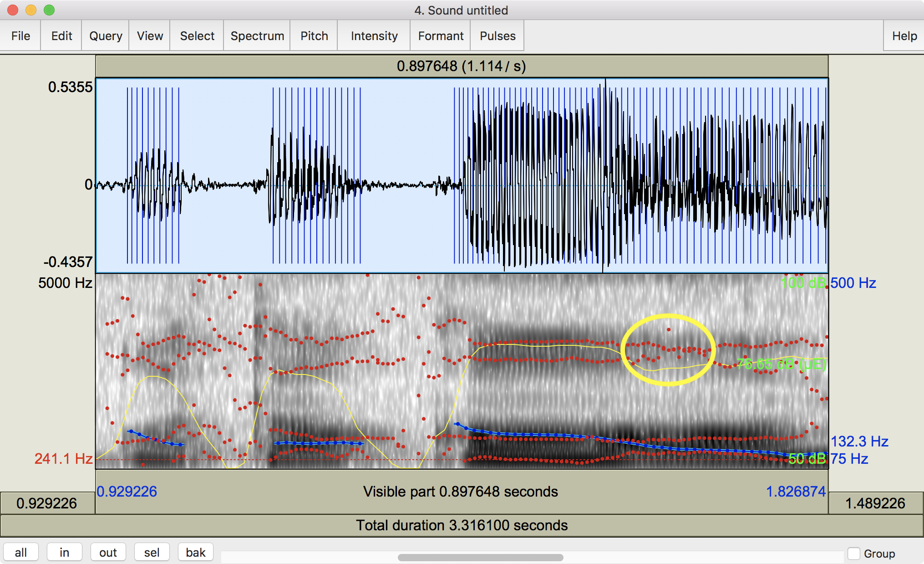Open the Spectrum menu
924x564 pixels.
click(257, 36)
